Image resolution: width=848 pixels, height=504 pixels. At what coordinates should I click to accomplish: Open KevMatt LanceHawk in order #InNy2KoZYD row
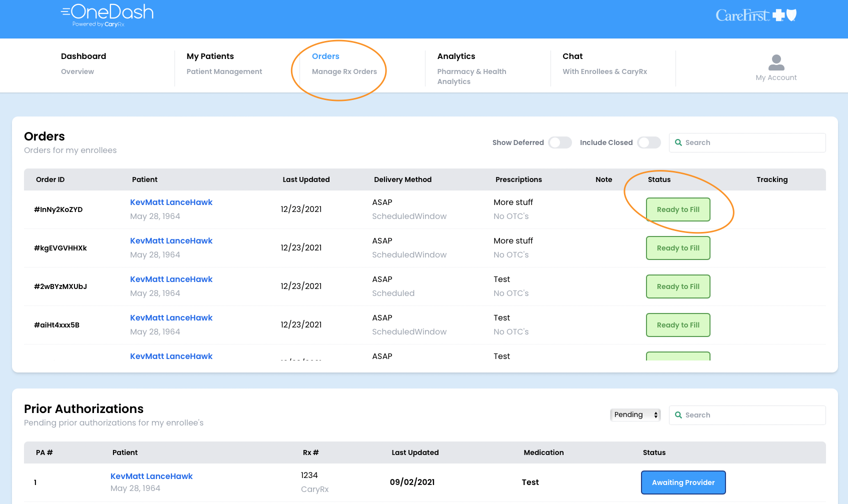click(x=171, y=202)
